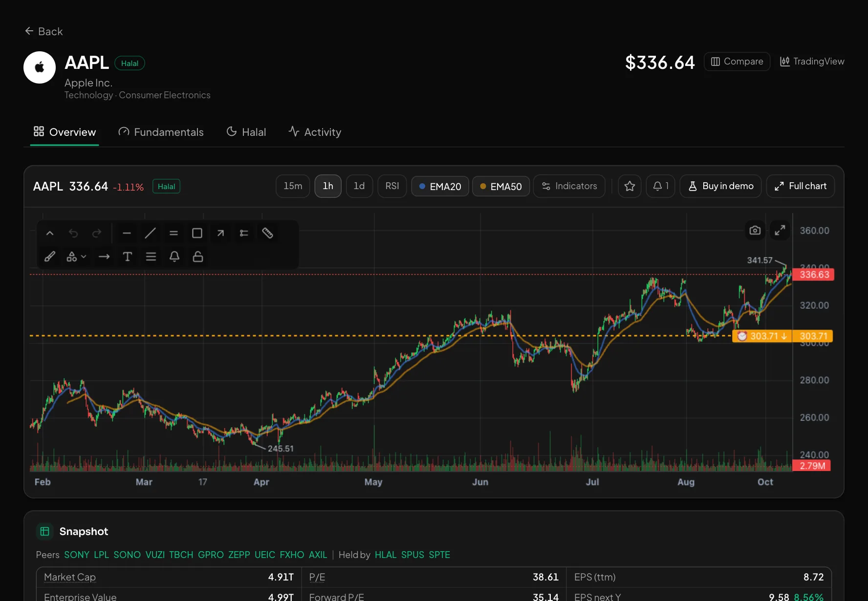The image size is (868, 601).
Task: Click Buy in demo button
Action: pyautogui.click(x=721, y=186)
